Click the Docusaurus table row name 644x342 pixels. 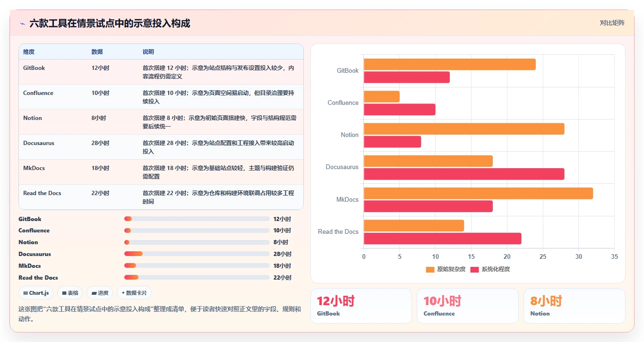tap(39, 143)
